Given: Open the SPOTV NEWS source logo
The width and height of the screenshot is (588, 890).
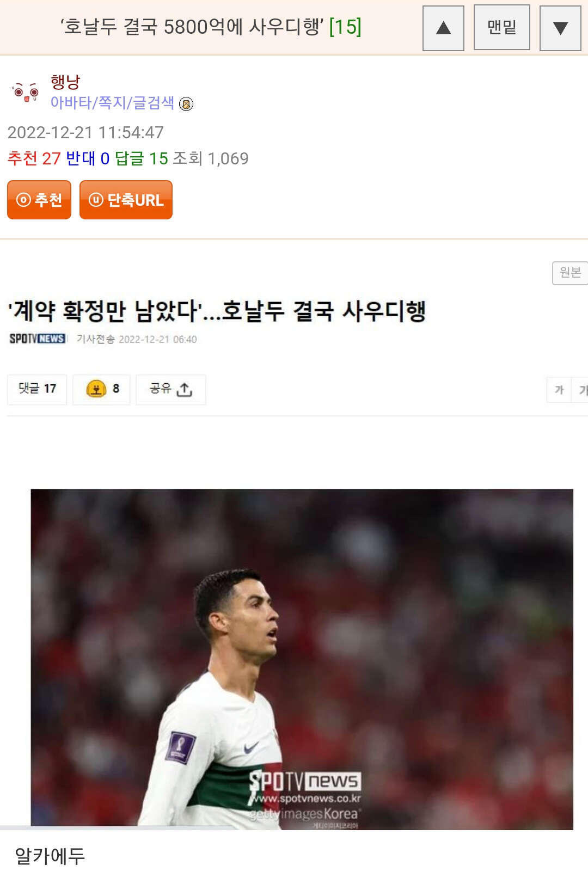Looking at the screenshot, I should (x=38, y=339).
